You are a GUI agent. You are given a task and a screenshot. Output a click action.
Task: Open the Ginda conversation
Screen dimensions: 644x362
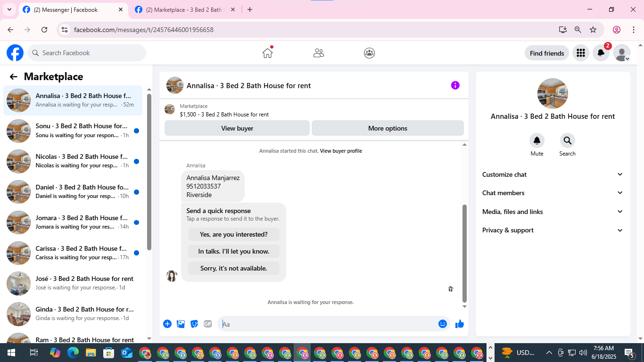point(73,314)
